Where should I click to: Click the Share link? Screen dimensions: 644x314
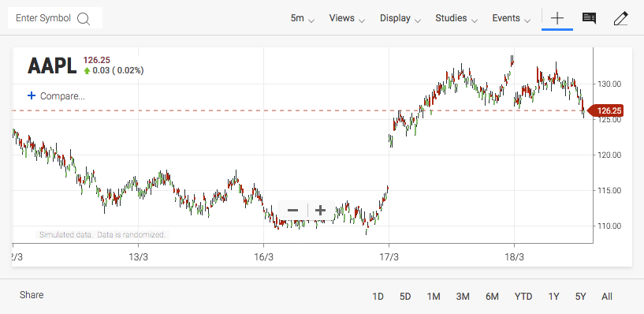(x=32, y=295)
